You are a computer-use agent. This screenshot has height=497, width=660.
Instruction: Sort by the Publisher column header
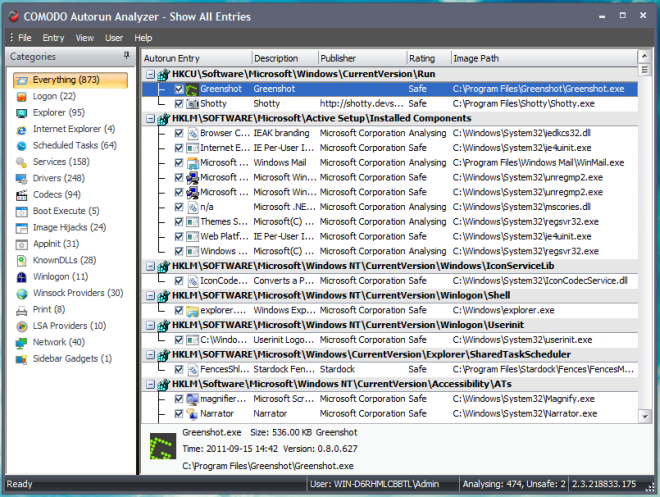coord(362,58)
